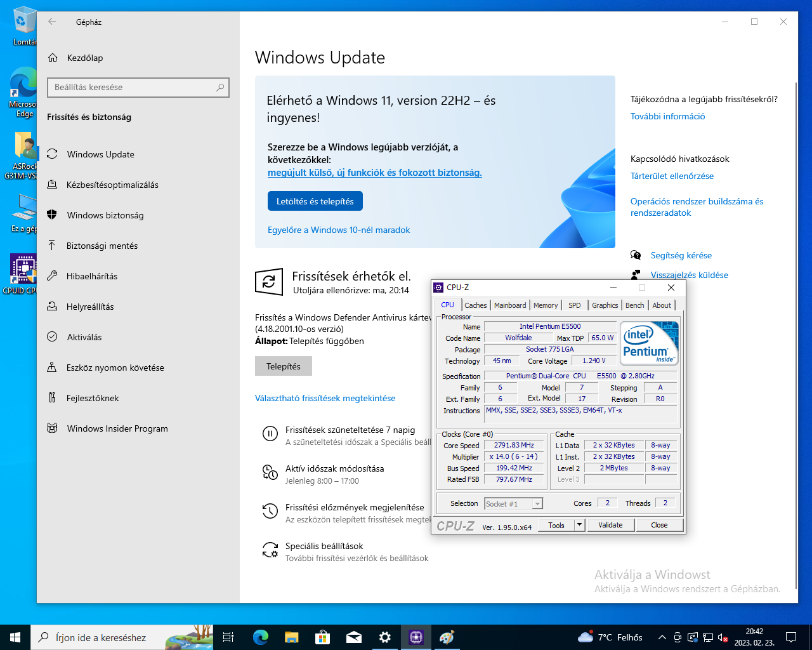Click Visszajelzés küldése link
The image size is (812, 650).
coord(689,275)
